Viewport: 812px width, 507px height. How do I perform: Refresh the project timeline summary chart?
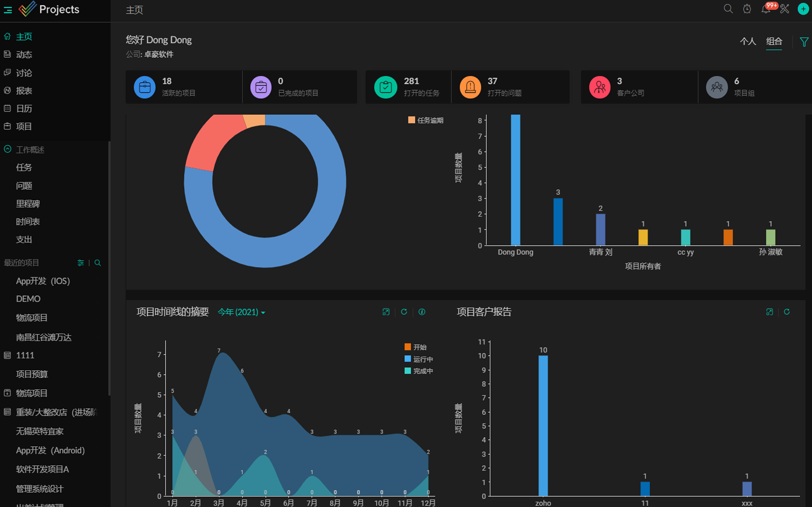click(404, 312)
